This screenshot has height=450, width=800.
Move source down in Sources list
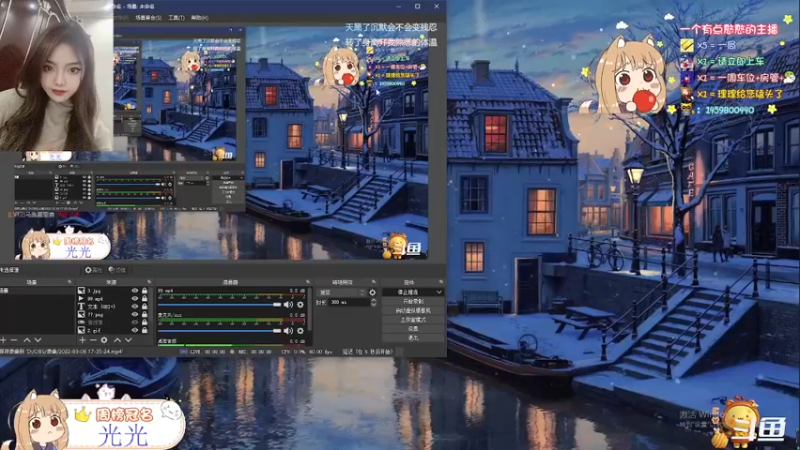pyautogui.click(x=129, y=340)
